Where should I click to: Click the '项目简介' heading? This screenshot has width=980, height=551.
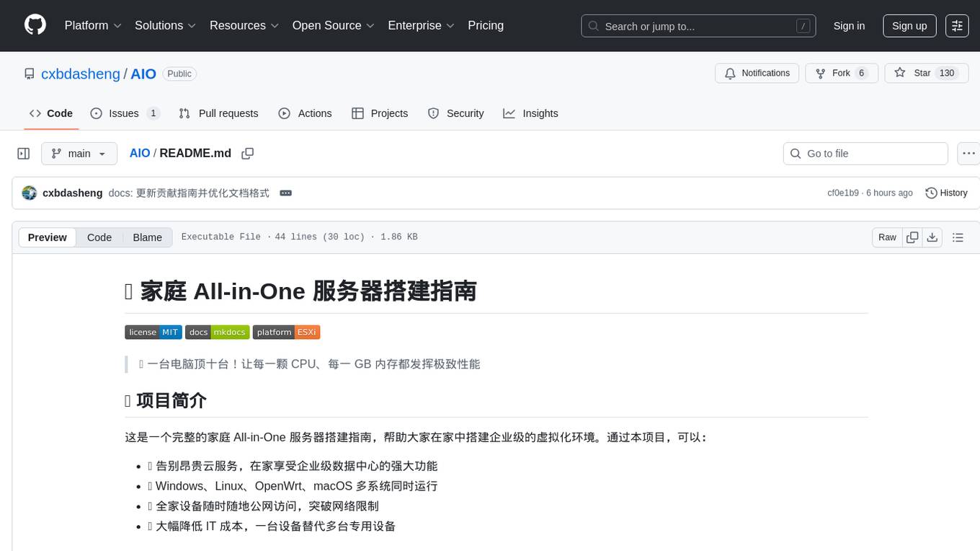coord(166,401)
